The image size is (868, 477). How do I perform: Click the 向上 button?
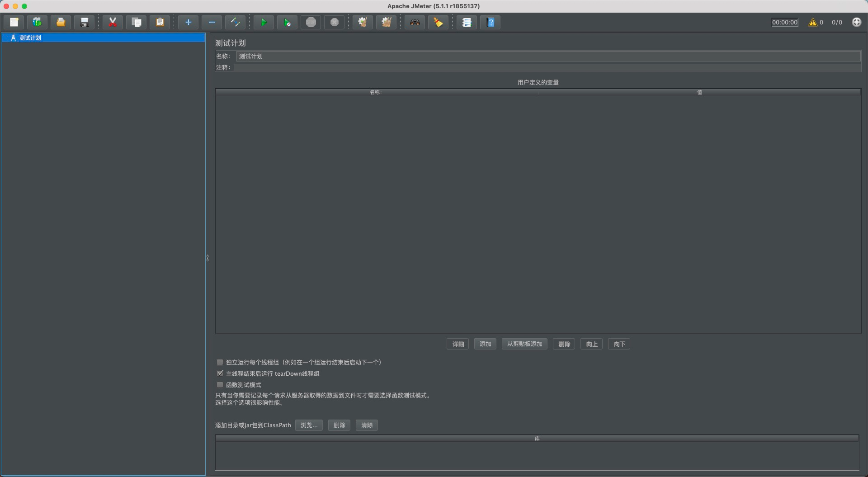click(591, 344)
